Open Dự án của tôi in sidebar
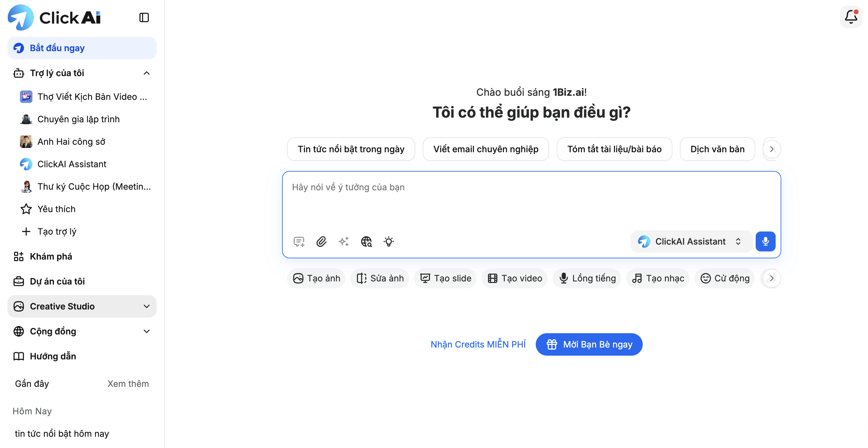Image resolution: width=868 pixels, height=448 pixels. [x=57, y=281]
